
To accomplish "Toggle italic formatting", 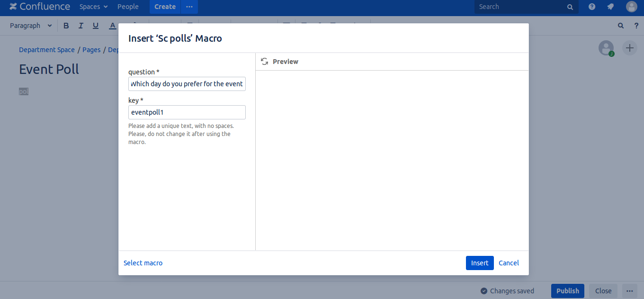I will click(81, 26).
